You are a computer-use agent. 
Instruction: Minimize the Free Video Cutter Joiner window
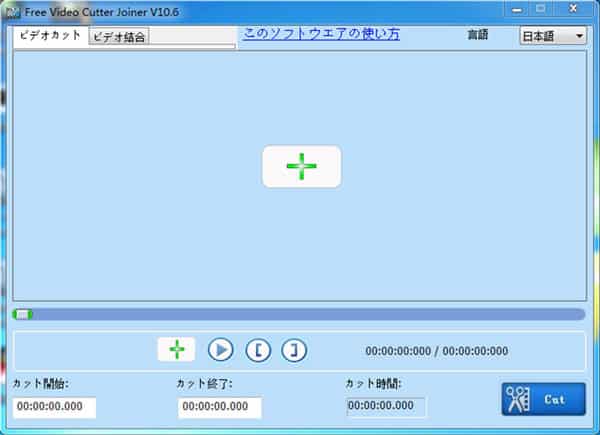[x=517, y=10]
